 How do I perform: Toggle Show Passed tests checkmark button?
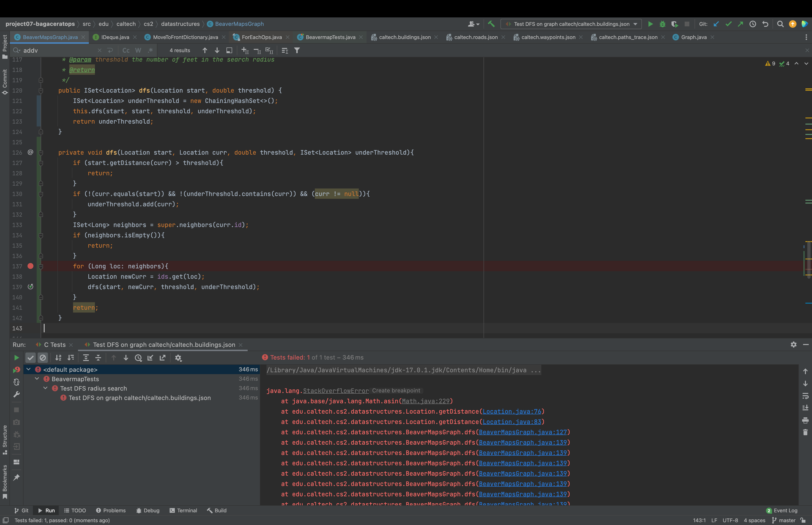(x=30, y=358)
